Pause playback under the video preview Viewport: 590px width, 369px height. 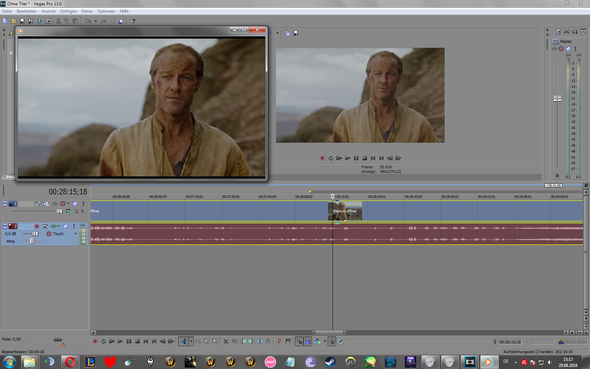point(356,158)
